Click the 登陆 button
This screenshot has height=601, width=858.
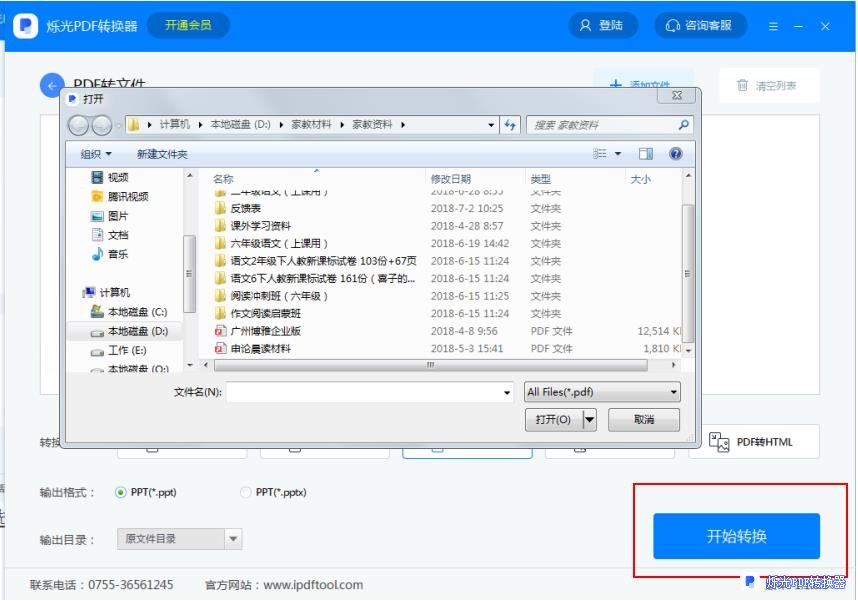(603, 25)
